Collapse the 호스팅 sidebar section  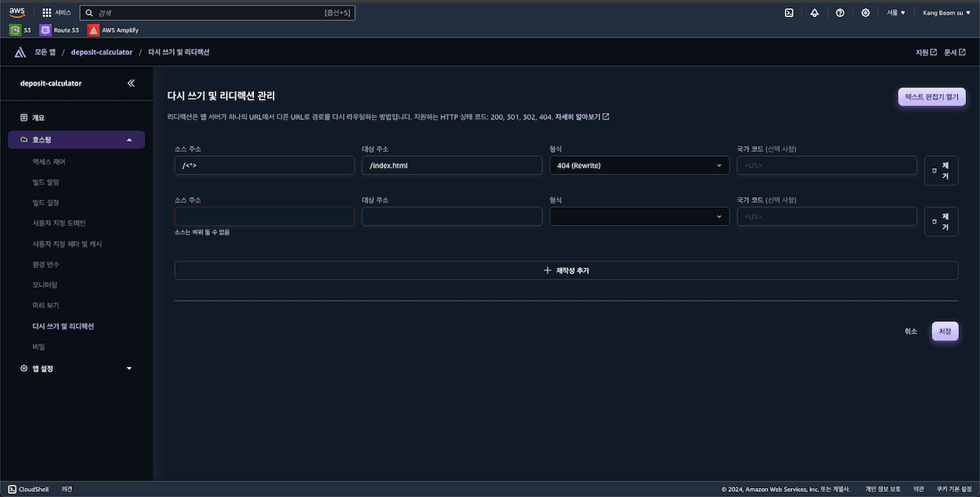click(x=76, y=140)
